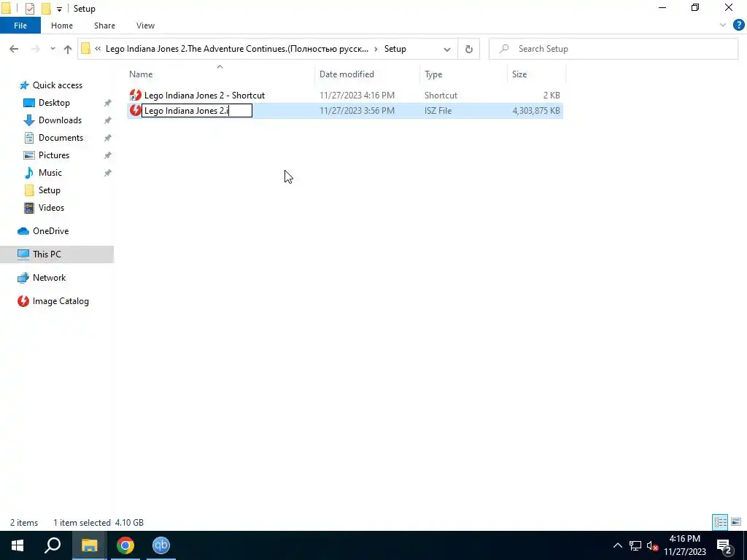This screenshot has width=747, height=560.
Task: Open recent locations dropdown arrow
Action: 53,49
